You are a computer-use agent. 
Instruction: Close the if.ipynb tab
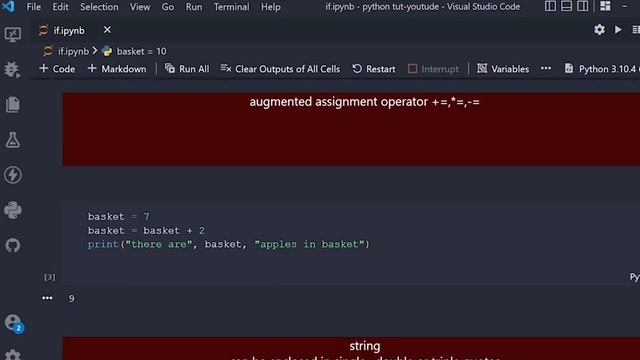[107, 30]
